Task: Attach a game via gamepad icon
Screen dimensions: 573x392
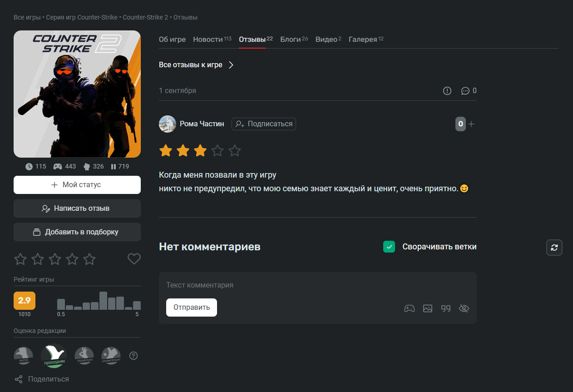Action: pos(410,308)
